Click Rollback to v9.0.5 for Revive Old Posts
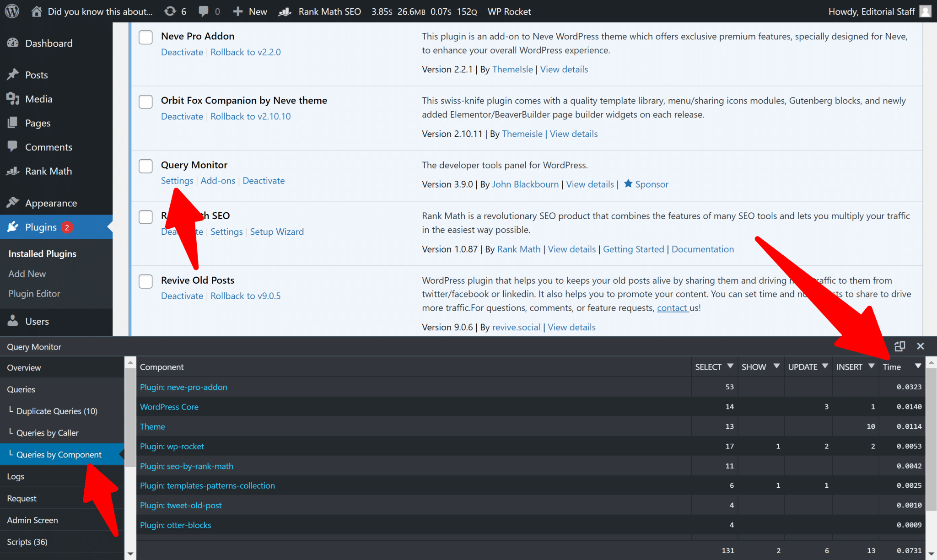 [x=245, y=296]
